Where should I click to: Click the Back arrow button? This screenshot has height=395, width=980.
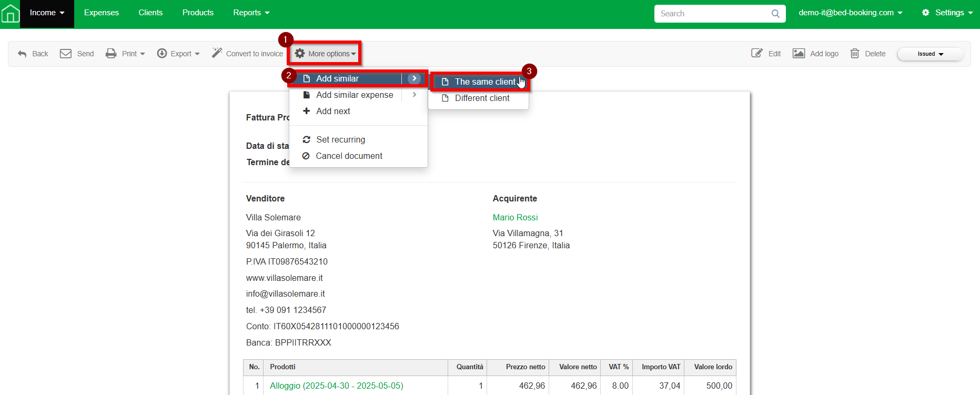click(x=33, y=54)
